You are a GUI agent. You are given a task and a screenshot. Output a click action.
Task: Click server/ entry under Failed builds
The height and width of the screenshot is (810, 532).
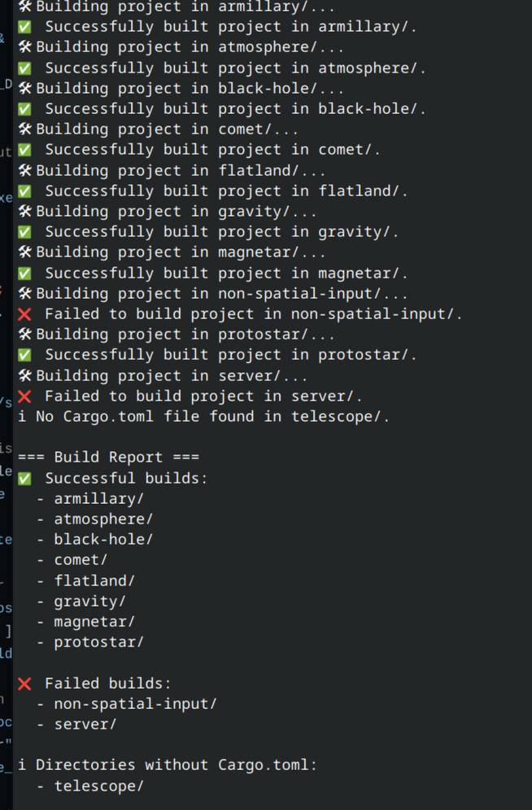(x=85, y=725)
